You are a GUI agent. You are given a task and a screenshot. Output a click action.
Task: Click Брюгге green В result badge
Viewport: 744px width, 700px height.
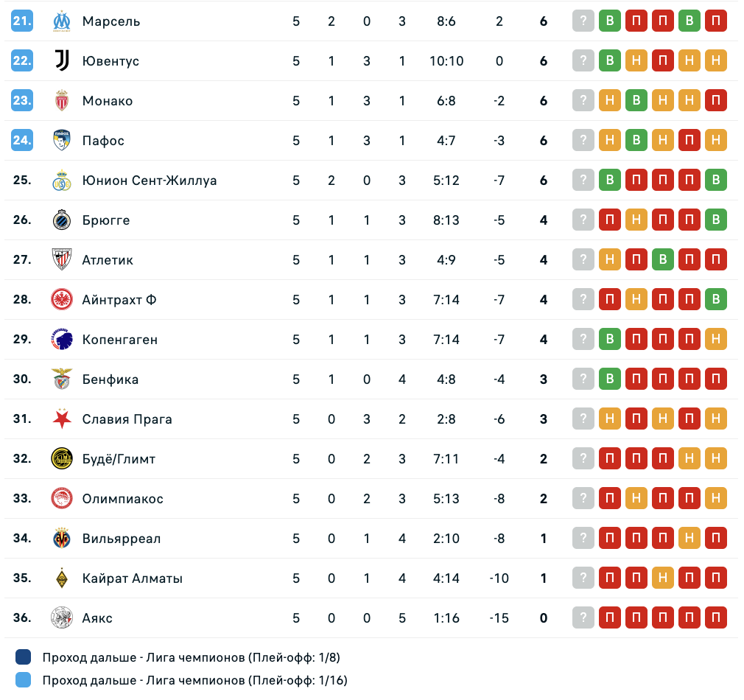click(715, 220)
